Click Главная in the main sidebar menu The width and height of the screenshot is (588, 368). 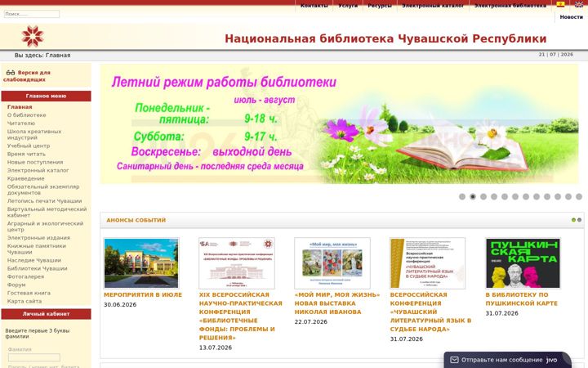click(20, 107)
